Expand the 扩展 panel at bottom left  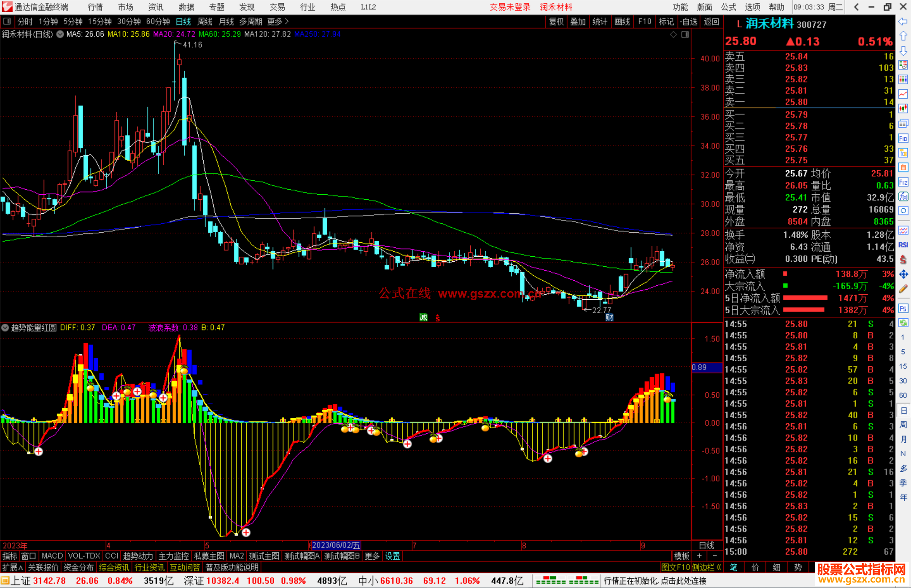click(x=13, y=567)
